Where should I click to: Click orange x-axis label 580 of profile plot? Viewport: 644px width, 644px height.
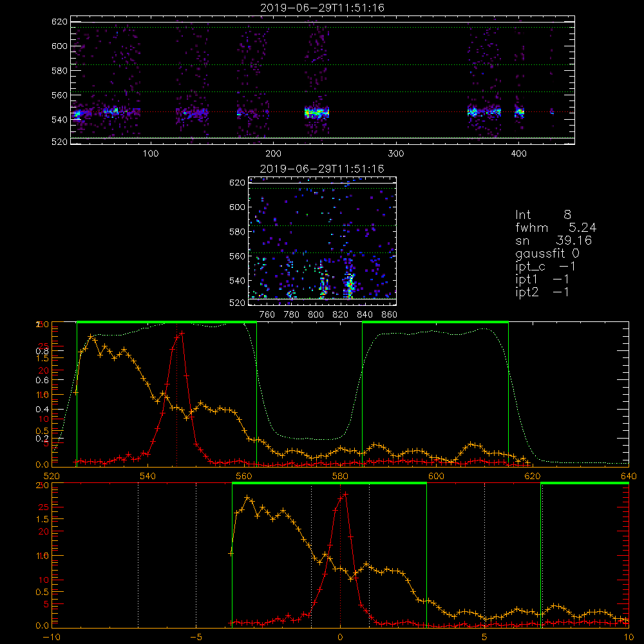point(340,476)
